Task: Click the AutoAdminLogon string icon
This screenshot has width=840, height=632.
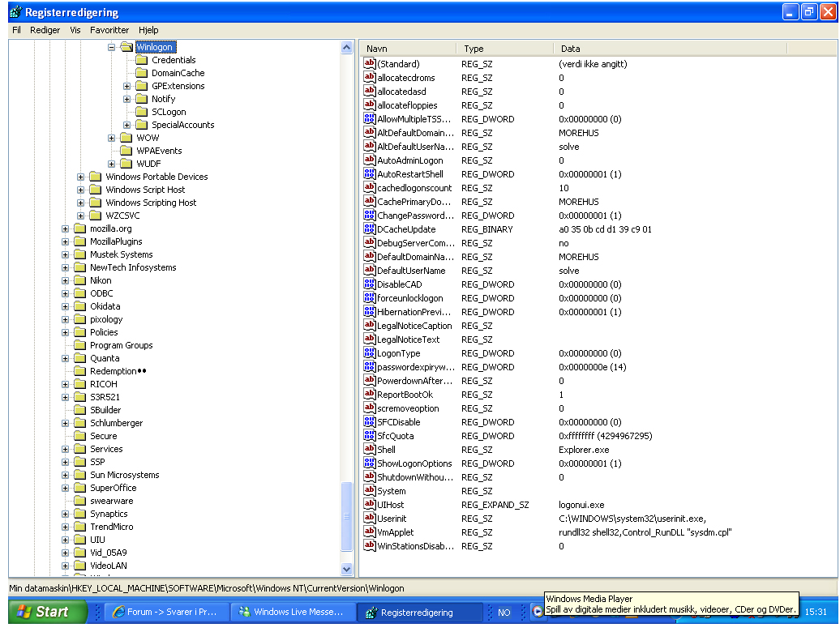Action: (369, 160)
